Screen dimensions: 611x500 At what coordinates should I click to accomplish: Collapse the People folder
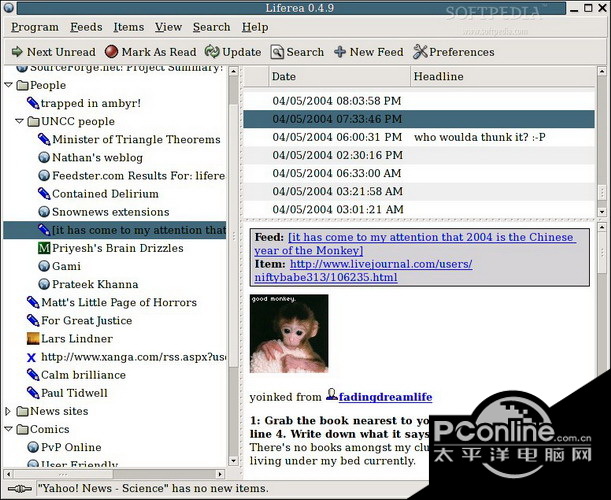tap(9, 85)
